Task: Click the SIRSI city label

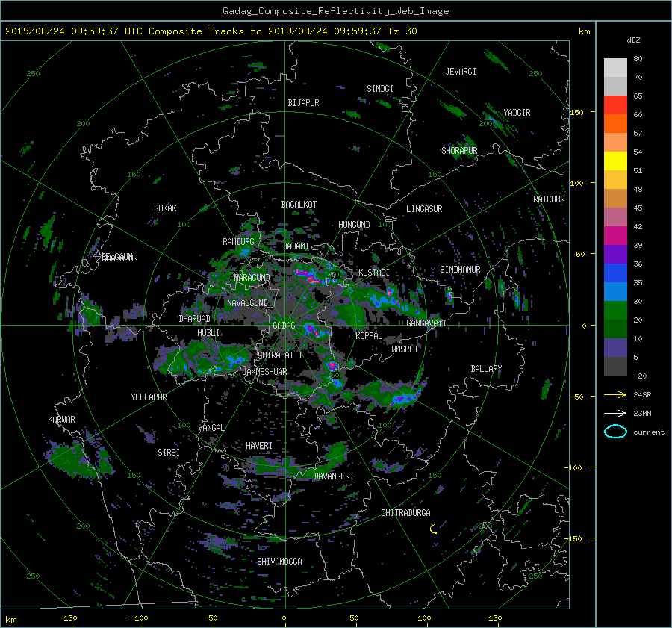Action: click(x=169, y=453)
